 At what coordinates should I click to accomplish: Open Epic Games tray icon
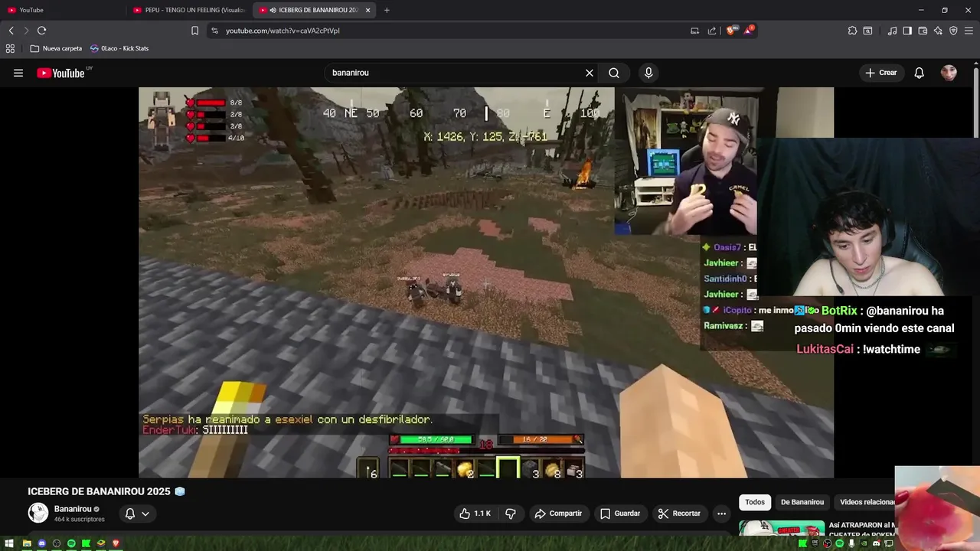point(815,543)
